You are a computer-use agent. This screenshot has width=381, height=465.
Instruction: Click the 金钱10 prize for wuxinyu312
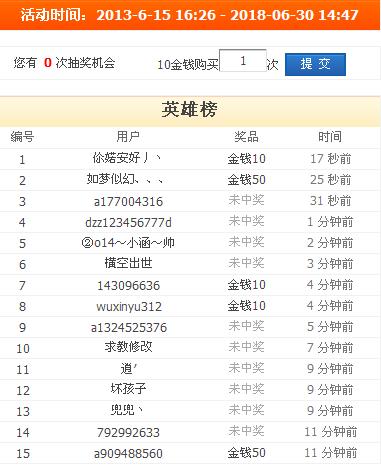click(247, 306)
